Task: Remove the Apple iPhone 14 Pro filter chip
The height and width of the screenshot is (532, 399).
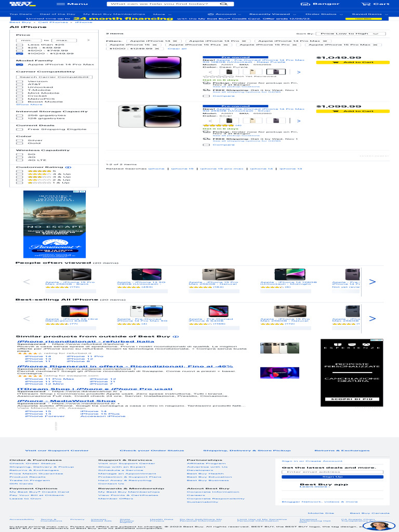Action: point(244,41)
